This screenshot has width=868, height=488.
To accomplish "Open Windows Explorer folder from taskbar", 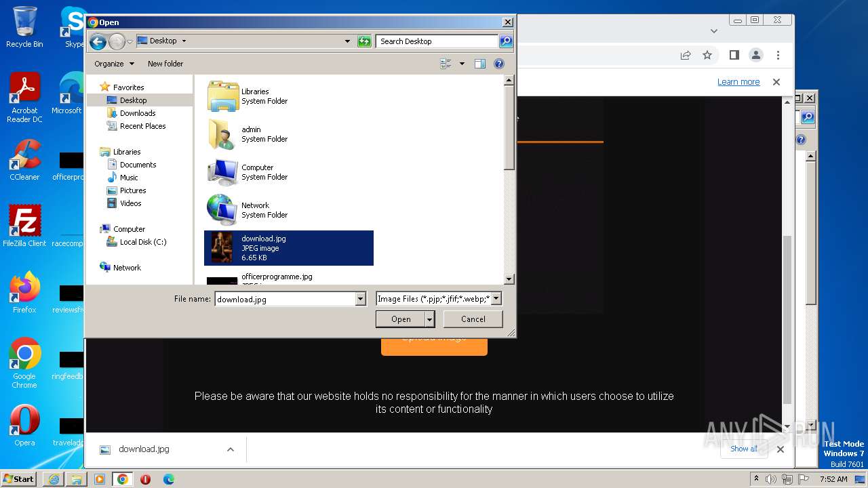I will 77,479.
